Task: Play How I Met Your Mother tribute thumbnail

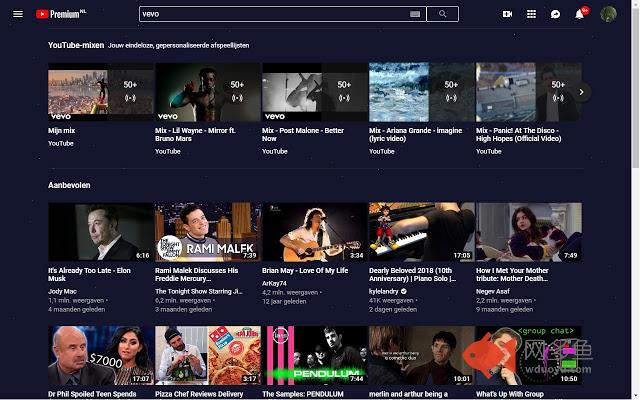Action: click(x=529, y=232)
